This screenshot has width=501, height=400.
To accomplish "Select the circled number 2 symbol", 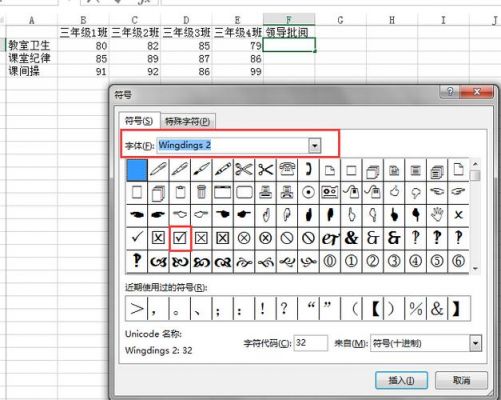I will pyautogui.click(x=373, y=261).
